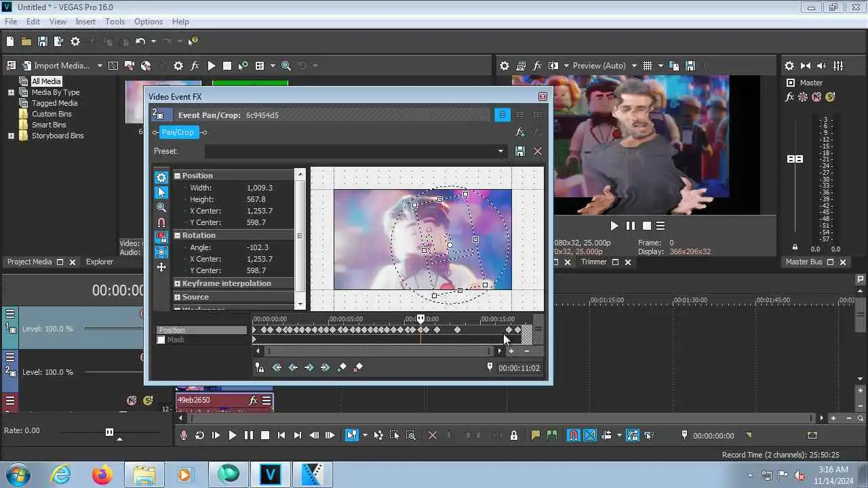Go to the Next Keyframe
The width and height of the screenshot is (868, 488).
tap(309, 367)
